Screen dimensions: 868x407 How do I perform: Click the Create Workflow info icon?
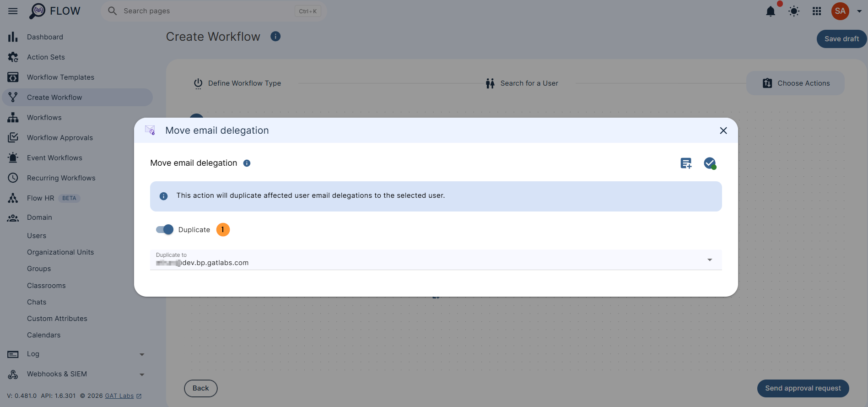click(x=275, y=36)
